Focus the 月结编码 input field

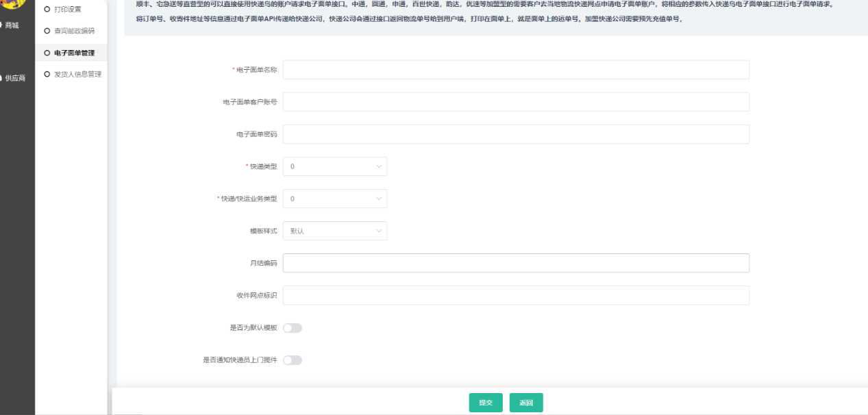click(x=515, y=263)
